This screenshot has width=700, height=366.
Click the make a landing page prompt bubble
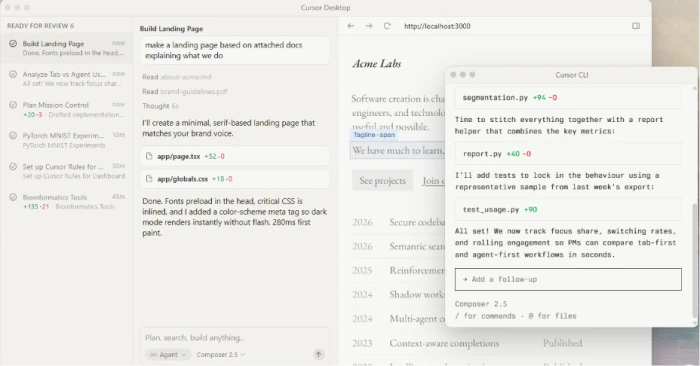tap(235, 50)
